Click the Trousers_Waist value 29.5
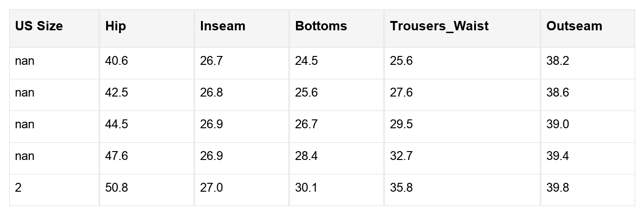 pyautogui.click(x=401, y=125)
